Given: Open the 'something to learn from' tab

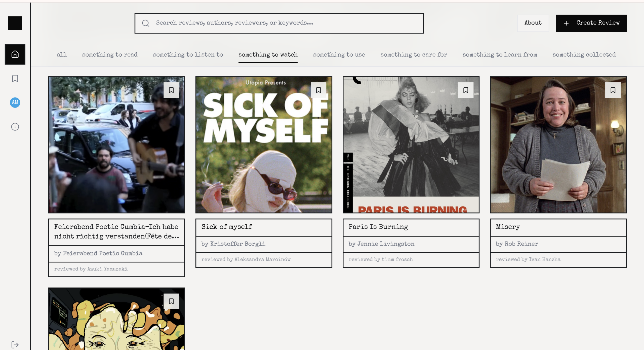Looking at the screenshot, I should click(500, 55).
